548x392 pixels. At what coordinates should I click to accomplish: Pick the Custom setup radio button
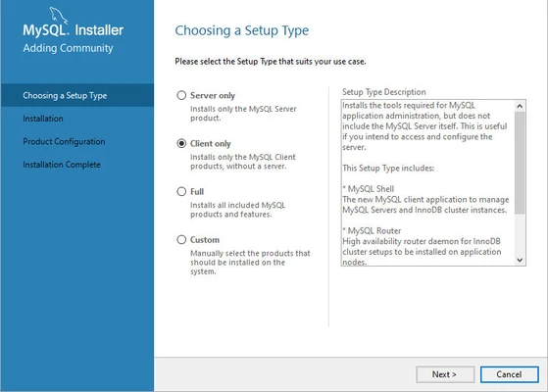(x=181, y=240)
